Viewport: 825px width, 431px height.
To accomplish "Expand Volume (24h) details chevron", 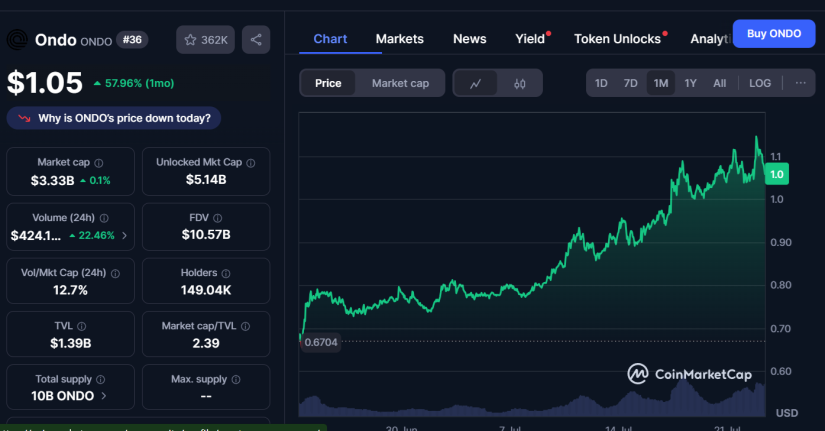I will [x=124, y=235].
